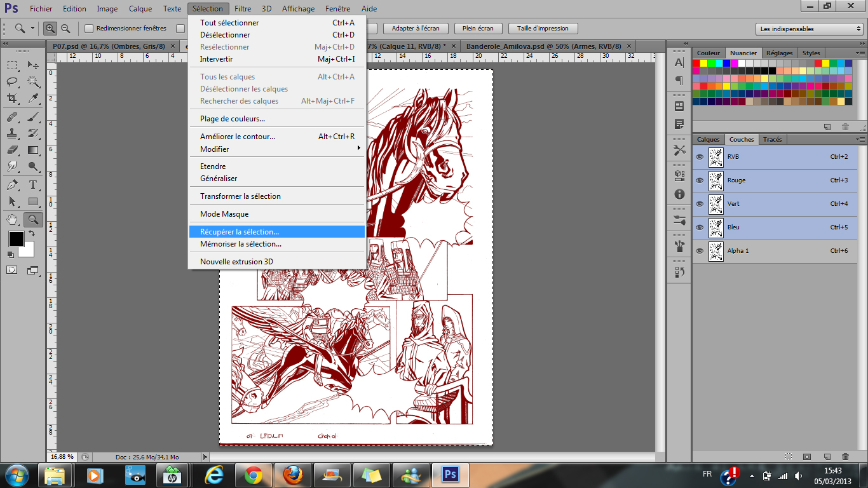Create new swatch in the Nuancier panel
This screenshot has height=488, width=868.
tap(827, 126)
